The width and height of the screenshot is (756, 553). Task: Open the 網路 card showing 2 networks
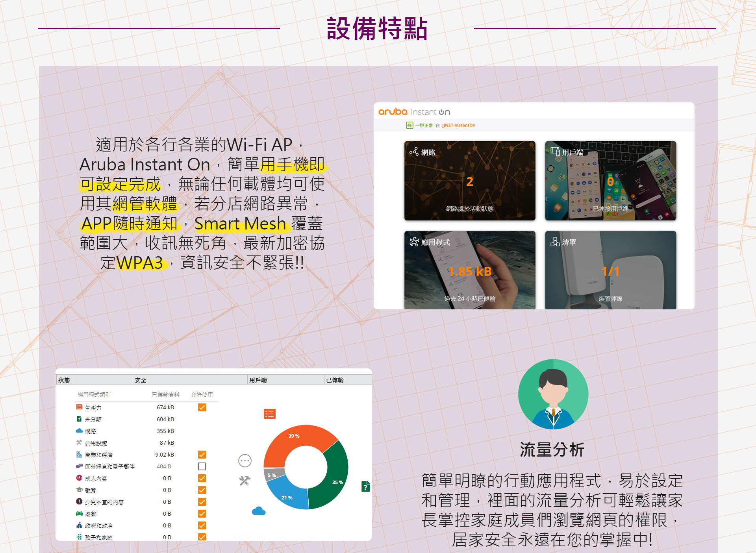click(x=470, y=181)
